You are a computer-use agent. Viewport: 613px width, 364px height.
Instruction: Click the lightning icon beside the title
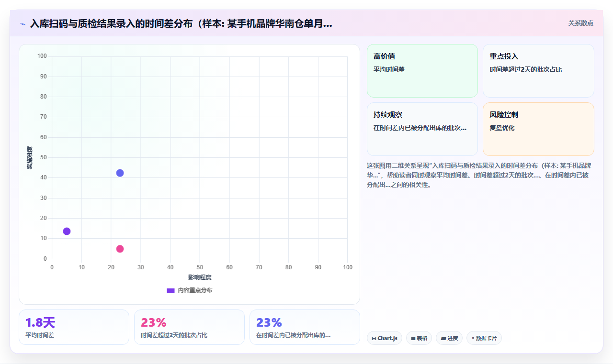click(23, 24)
